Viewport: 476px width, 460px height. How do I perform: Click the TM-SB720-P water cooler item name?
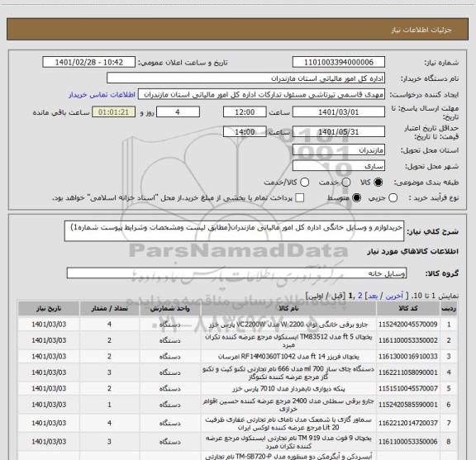288,456
